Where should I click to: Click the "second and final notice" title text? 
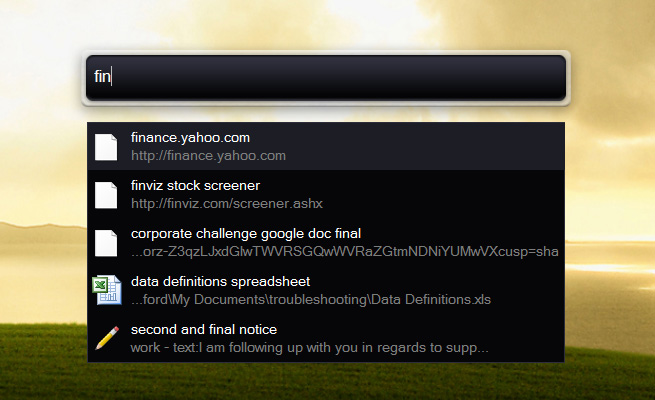click(204, 330)
